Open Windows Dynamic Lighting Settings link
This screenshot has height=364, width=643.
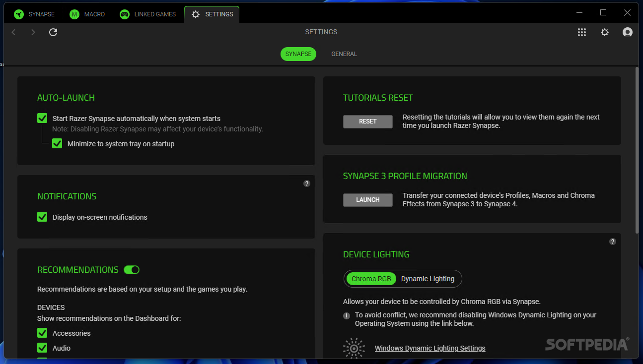pos(430,348)
